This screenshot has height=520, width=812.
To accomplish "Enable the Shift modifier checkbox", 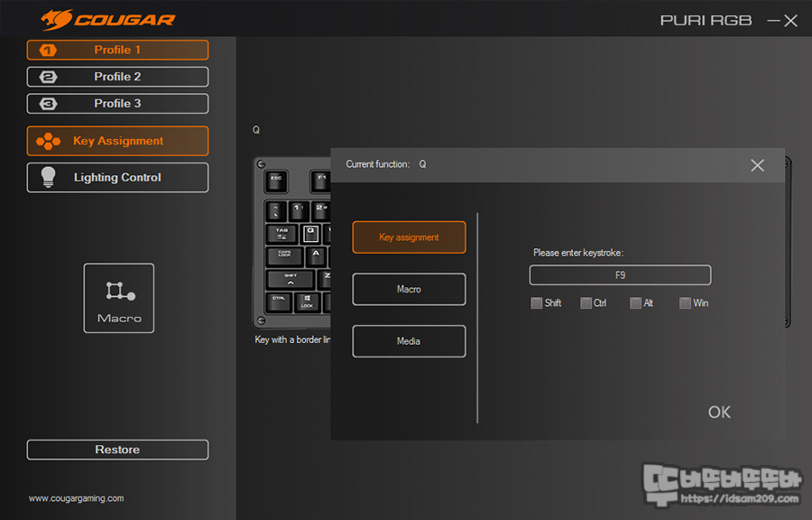I will 537,303.
